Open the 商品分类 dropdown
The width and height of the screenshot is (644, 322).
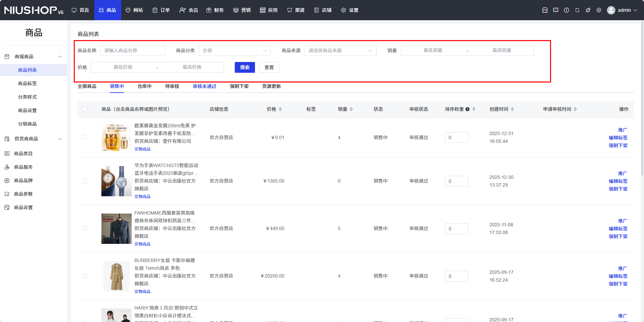pos(234,51)
